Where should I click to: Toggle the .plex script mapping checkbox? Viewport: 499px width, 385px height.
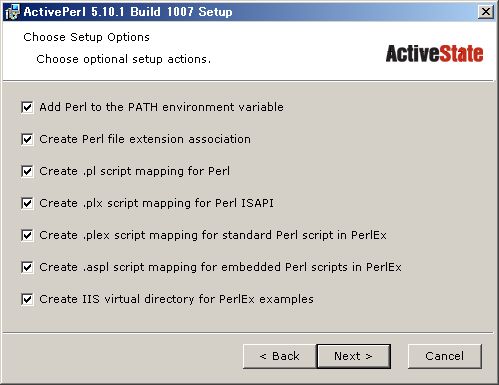27,235
